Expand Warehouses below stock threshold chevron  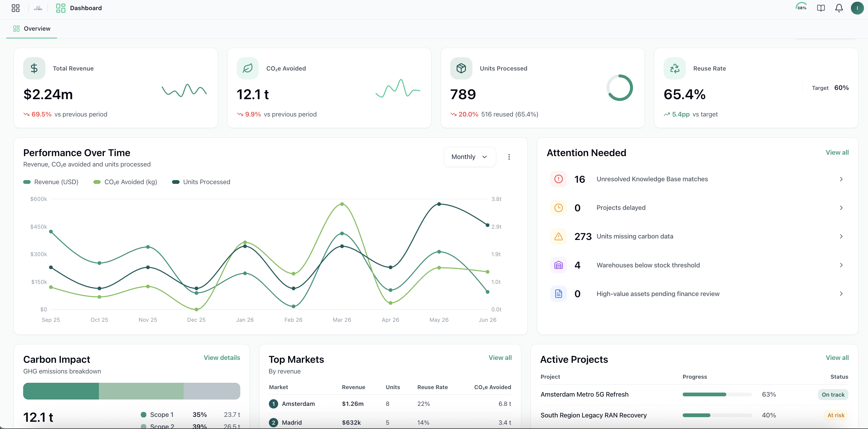point(841,265)
